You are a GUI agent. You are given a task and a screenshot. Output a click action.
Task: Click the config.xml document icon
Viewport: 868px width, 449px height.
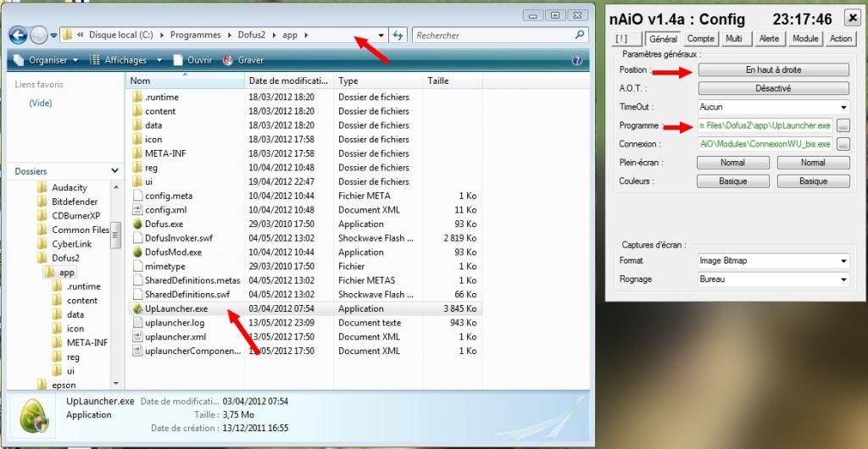coord(138,210)
